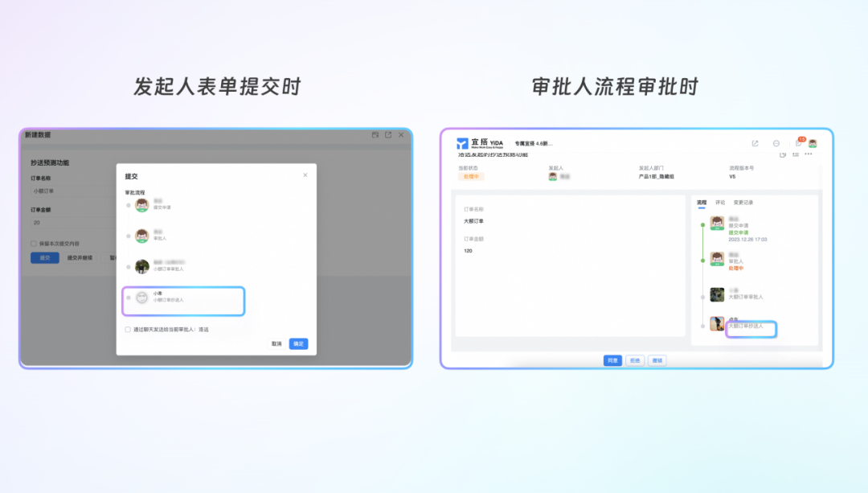The width and height of the screenshot is (868, 493).
Task: Click the 订单名称 input with 小额订单
Action: pos(74,191)
